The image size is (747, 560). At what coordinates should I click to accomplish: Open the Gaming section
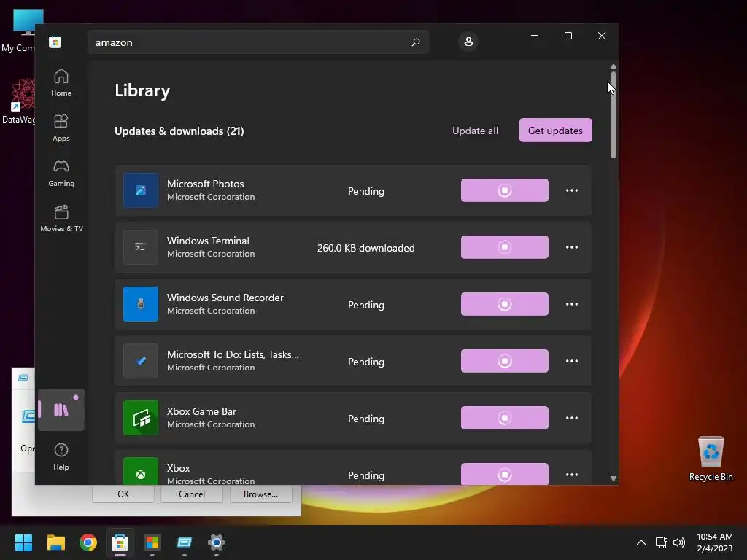coord(61,173)
